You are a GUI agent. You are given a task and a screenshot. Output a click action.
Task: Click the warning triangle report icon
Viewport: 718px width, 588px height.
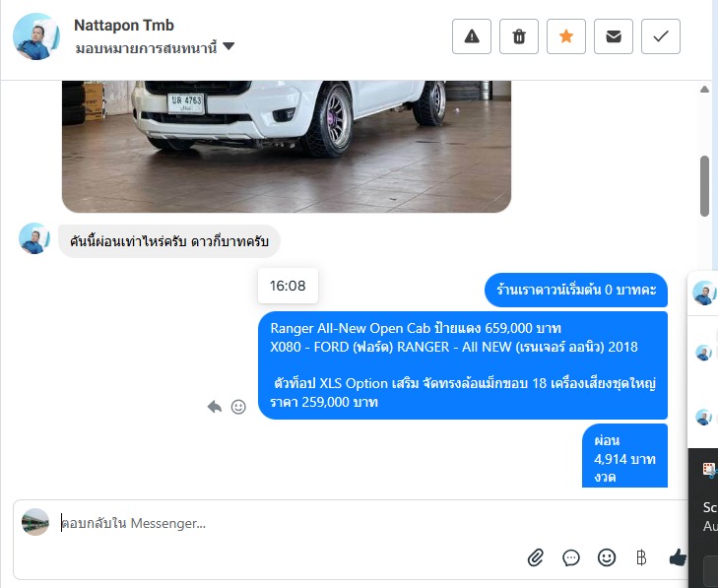pos(472,36)
